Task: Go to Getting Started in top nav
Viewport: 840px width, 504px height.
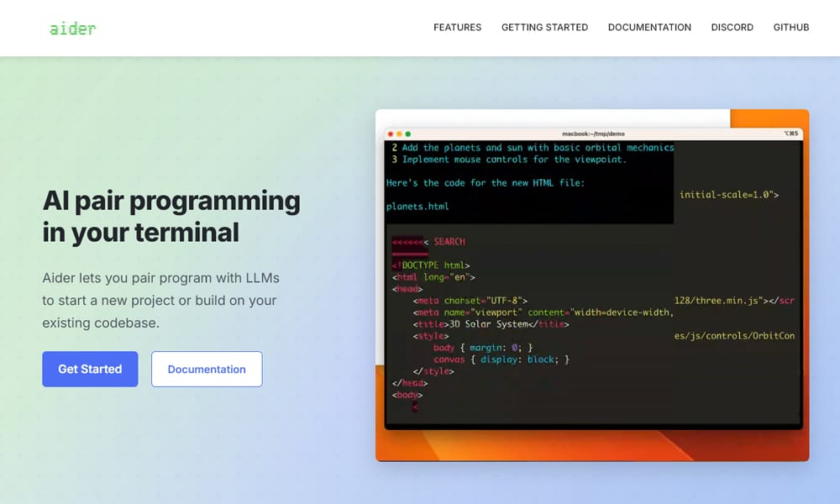Action: (x=544, y=28)
